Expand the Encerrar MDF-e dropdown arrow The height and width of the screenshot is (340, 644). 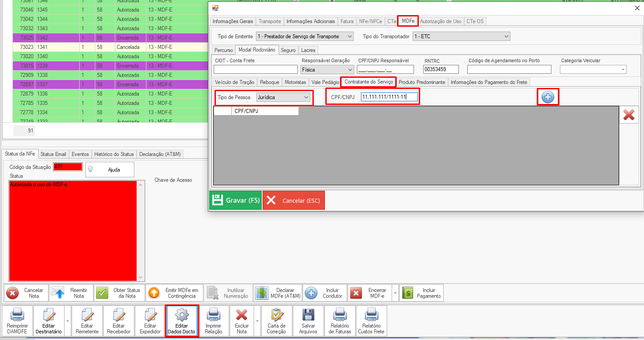[x=395, y=293]
